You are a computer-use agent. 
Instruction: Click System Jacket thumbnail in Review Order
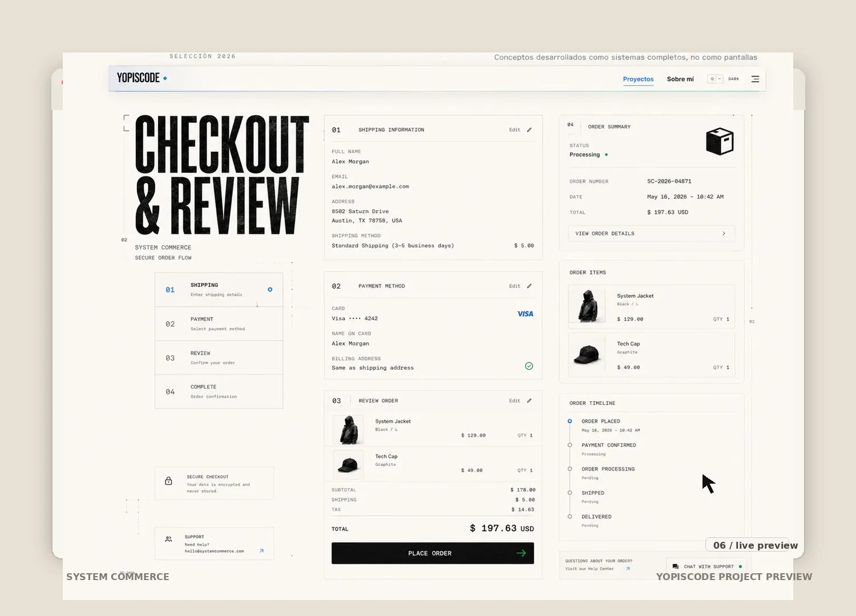click(x=348, y=430)
